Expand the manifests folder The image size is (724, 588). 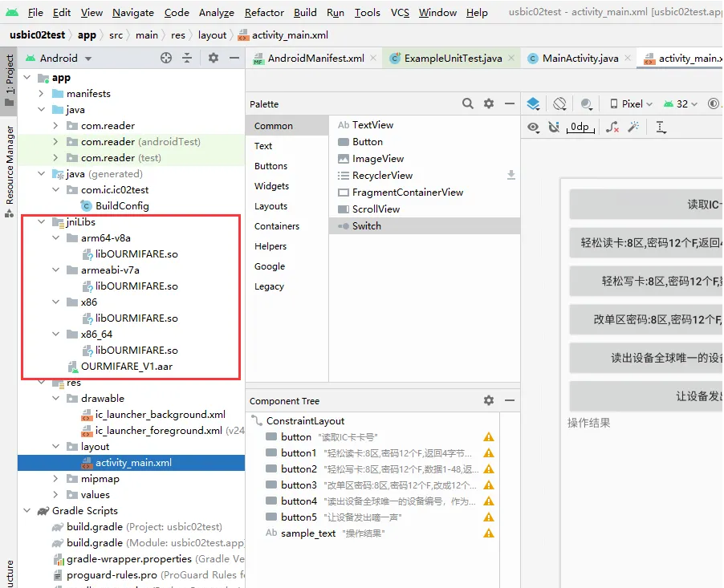click(x=41, y=94)
